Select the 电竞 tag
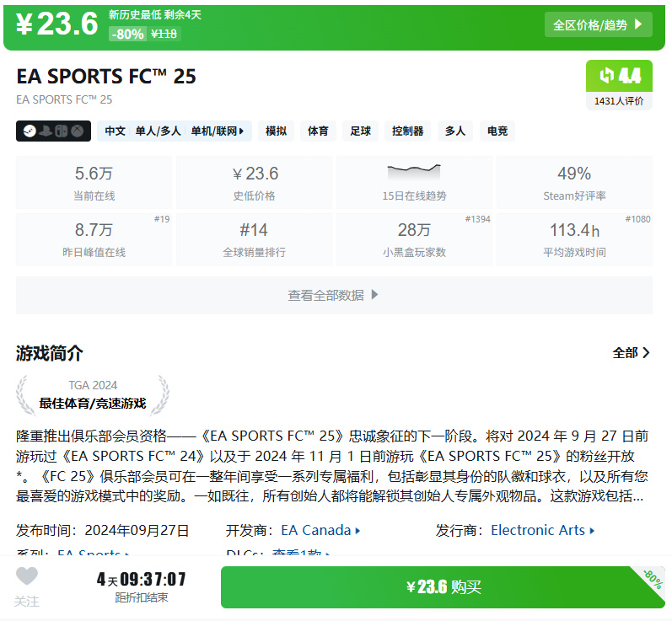672x621 pixels. point(497,131)
